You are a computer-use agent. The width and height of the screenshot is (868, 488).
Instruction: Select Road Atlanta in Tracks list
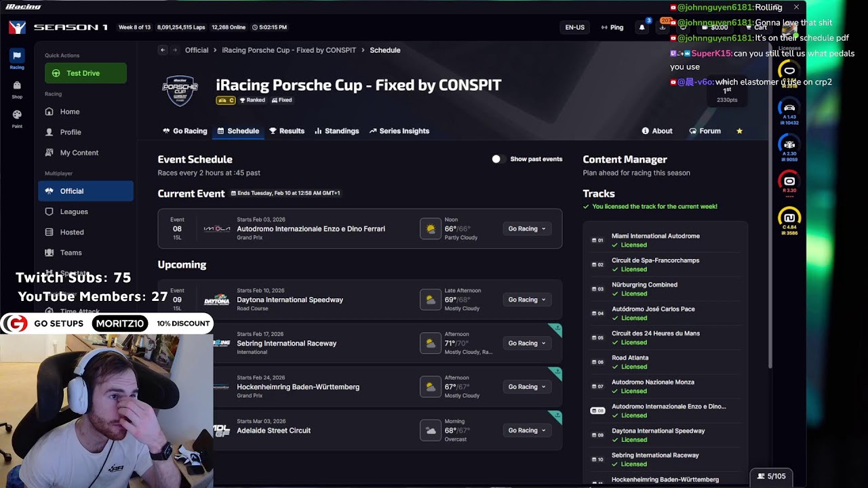tap(665, 362)
